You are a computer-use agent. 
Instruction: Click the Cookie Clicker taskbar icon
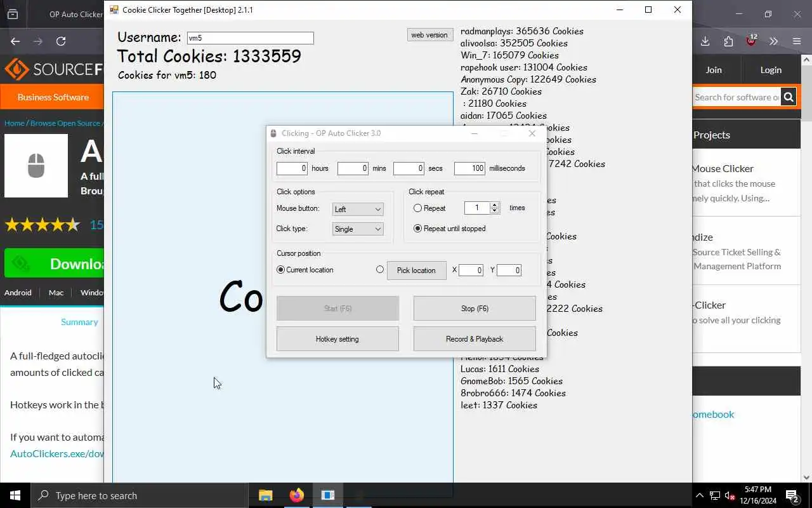[327, 495]
